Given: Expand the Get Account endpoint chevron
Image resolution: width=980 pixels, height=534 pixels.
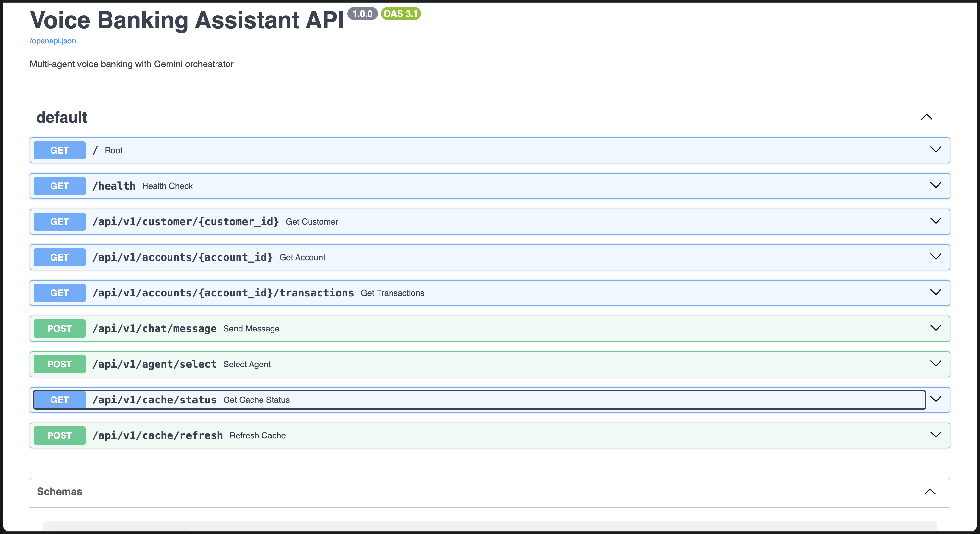Looking at the screenshot, I should coord(936,257).
